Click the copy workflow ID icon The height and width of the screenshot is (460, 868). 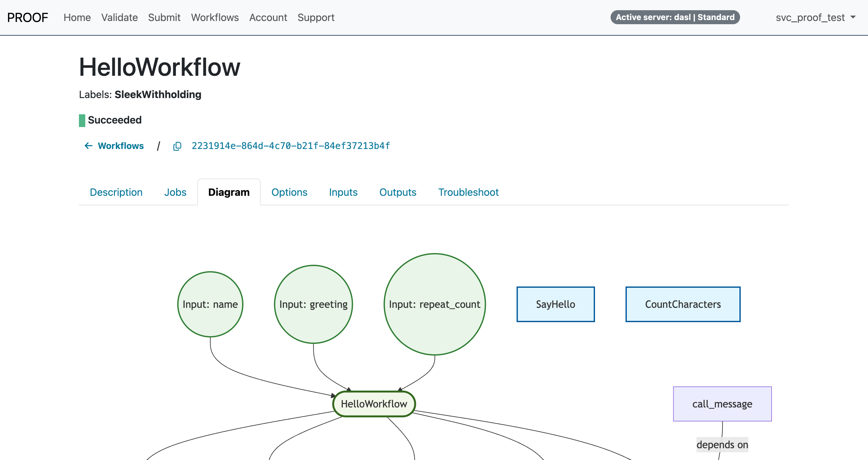pyautogui.click(x=177, y=146)
